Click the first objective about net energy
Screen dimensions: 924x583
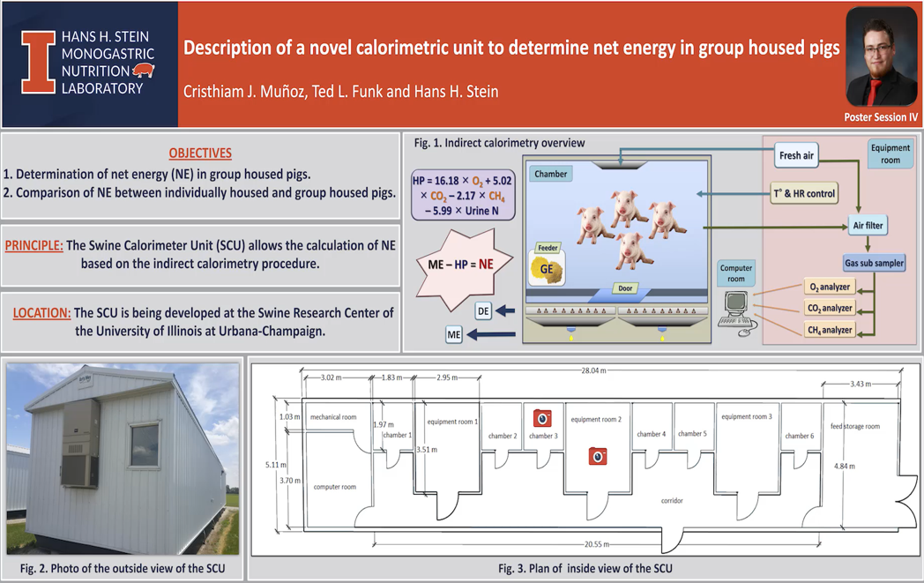coord(157,175)
